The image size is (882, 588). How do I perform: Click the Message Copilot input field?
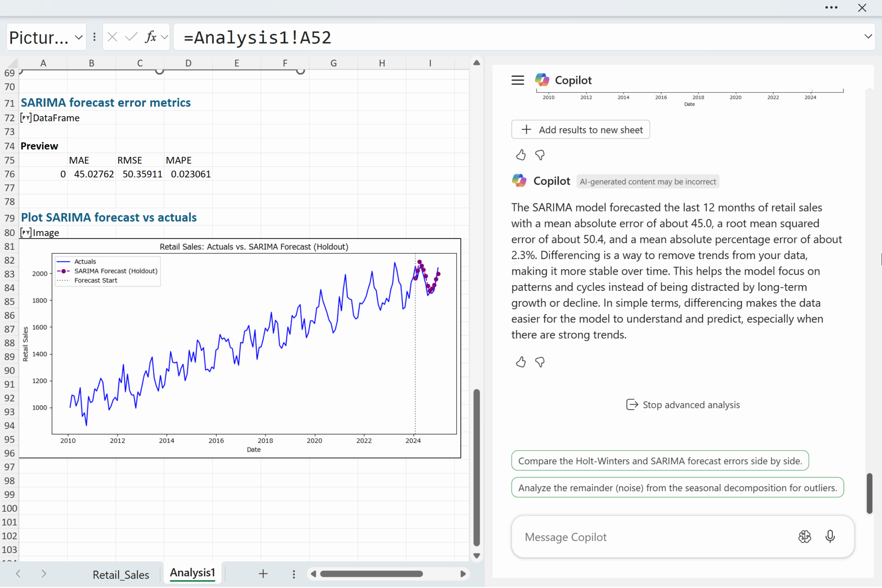pyautogui.click(x=646, y=537)
